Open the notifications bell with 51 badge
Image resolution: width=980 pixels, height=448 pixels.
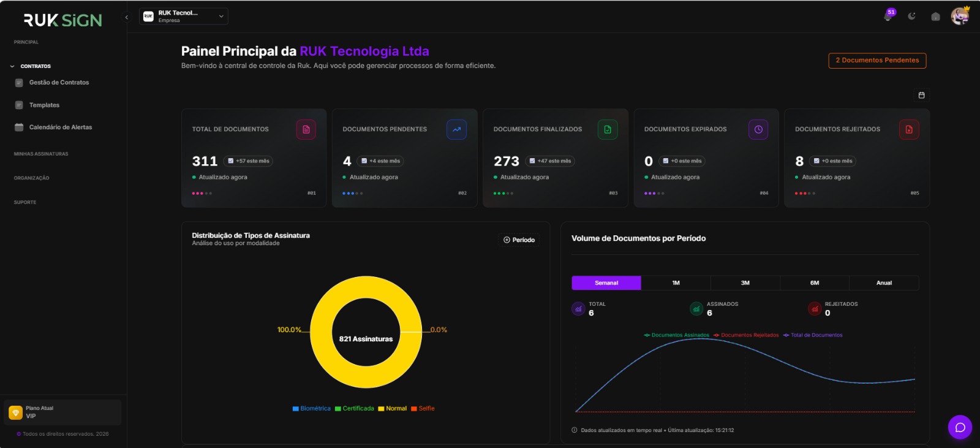tap(888, 16)
